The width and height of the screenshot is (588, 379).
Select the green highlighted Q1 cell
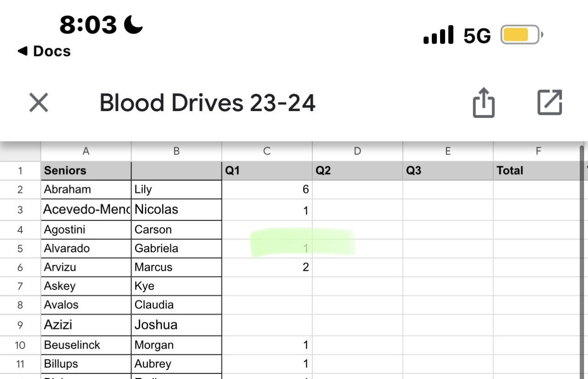coord(266,248)
